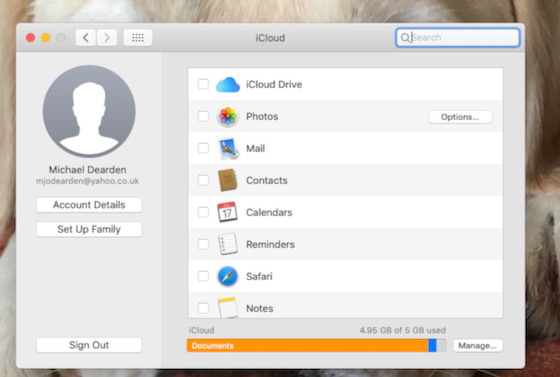Close the iCloud window with red button
560x377 pixels.
[31, 37]
